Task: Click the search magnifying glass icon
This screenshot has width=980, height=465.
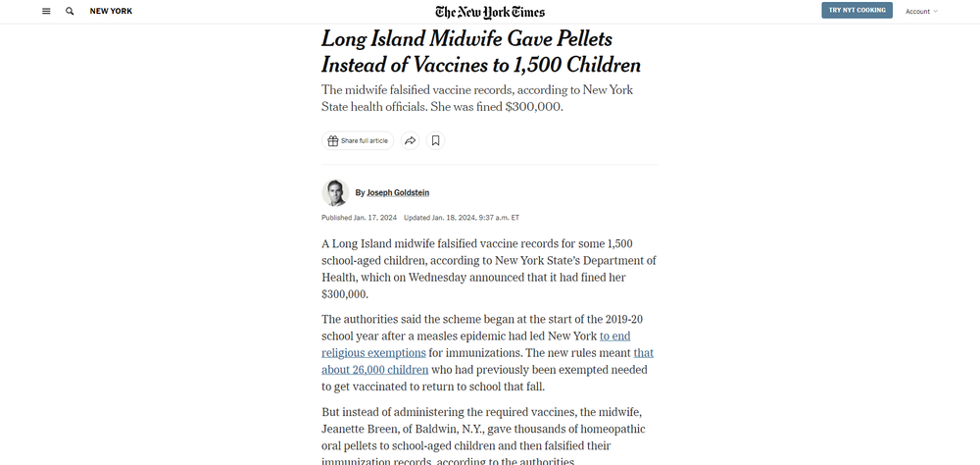Action: coord(70,11)
